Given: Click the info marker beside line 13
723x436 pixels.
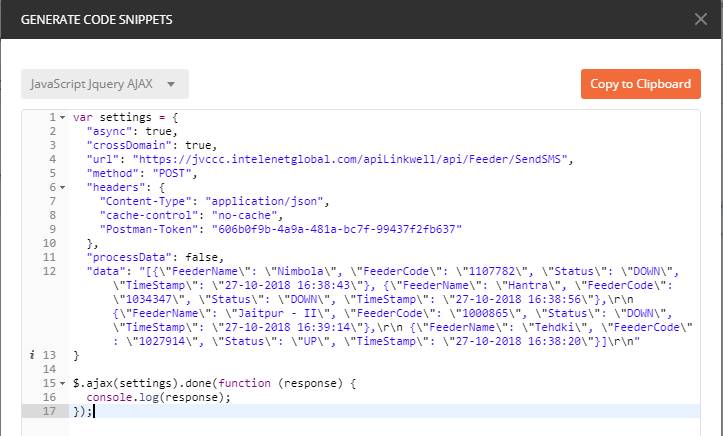Looking at the screenshot, I should coord(32,355).
